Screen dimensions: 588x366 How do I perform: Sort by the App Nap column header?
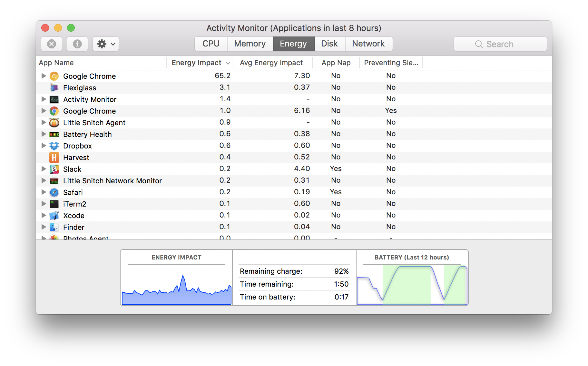point(336,63)
